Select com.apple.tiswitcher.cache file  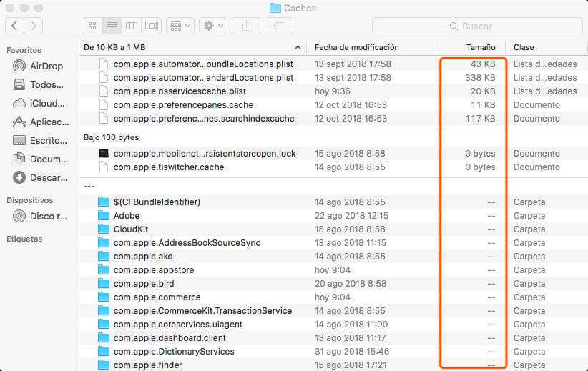pos(169,167)
